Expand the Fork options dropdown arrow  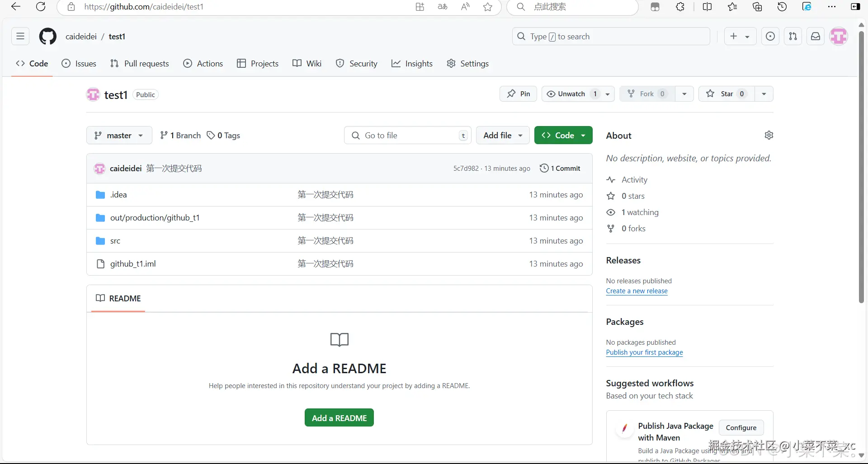click(x=684, y=94)
